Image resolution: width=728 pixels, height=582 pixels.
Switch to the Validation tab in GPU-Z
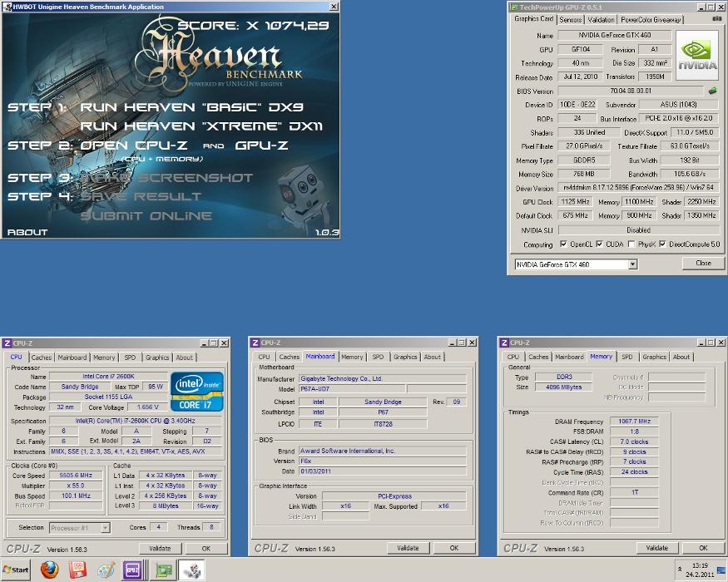click(601, 19)
